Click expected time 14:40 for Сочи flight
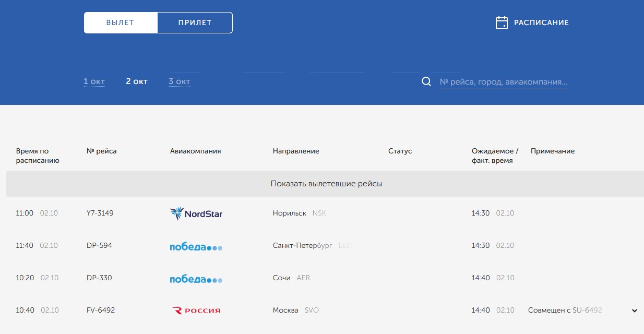Screen dimensions: 644x334 (481, 278)
